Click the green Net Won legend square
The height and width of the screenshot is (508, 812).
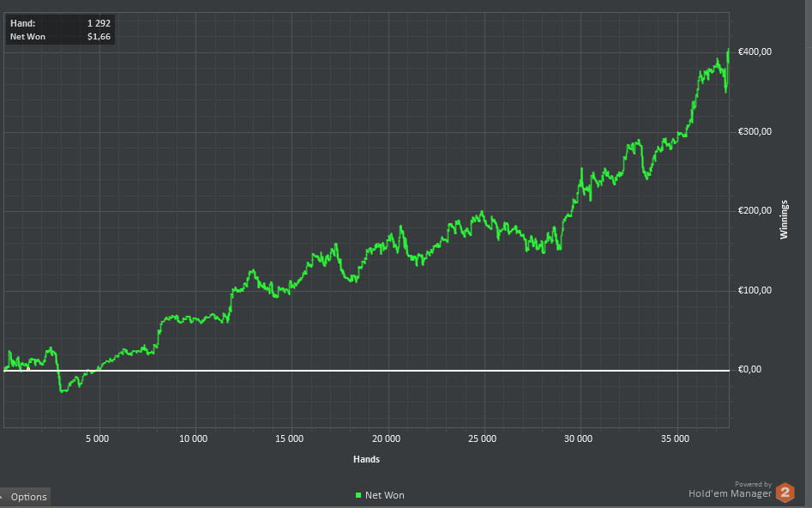point(358,495)
